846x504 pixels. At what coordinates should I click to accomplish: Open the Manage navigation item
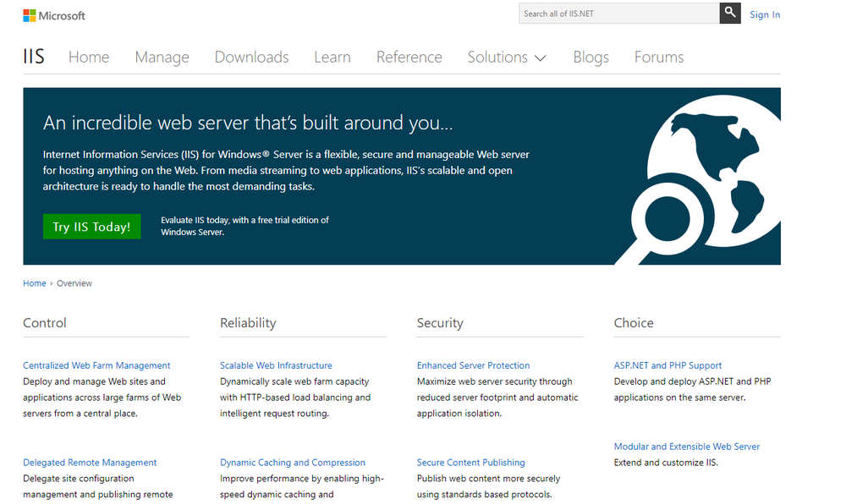(162, 58)
